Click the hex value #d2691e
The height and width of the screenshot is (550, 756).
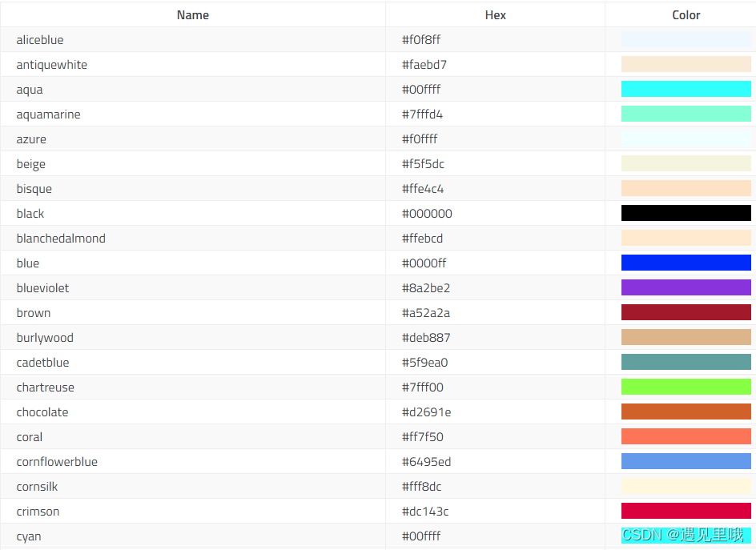tap(427, 412)
